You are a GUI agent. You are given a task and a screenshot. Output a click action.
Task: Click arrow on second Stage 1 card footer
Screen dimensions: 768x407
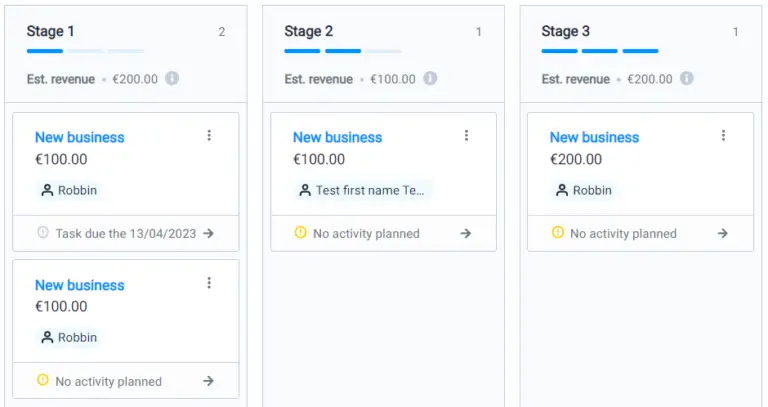pos(208,381)
